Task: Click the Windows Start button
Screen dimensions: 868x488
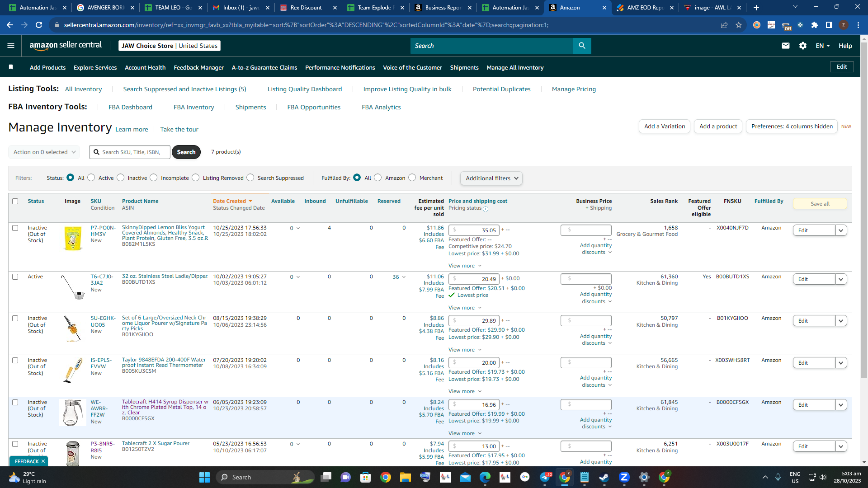Action: click(x=204, y=477)
